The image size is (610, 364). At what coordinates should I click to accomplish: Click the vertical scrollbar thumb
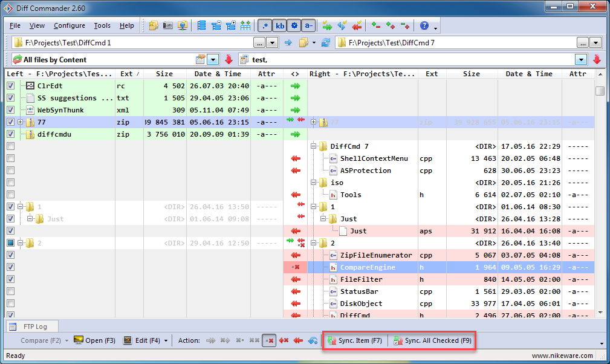pyautogui.click(x=600, y=91)
